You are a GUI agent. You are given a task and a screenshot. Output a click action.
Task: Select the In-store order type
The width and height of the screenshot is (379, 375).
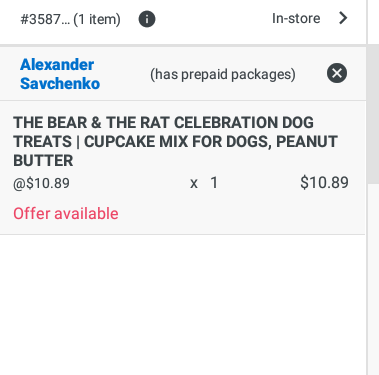[x=296, y=18]
